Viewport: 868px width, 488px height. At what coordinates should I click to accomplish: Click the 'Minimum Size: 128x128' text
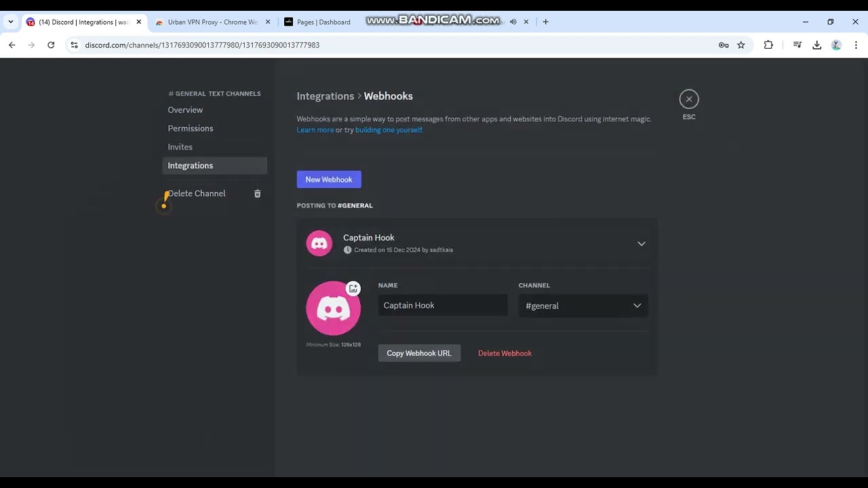click(333, 345)
